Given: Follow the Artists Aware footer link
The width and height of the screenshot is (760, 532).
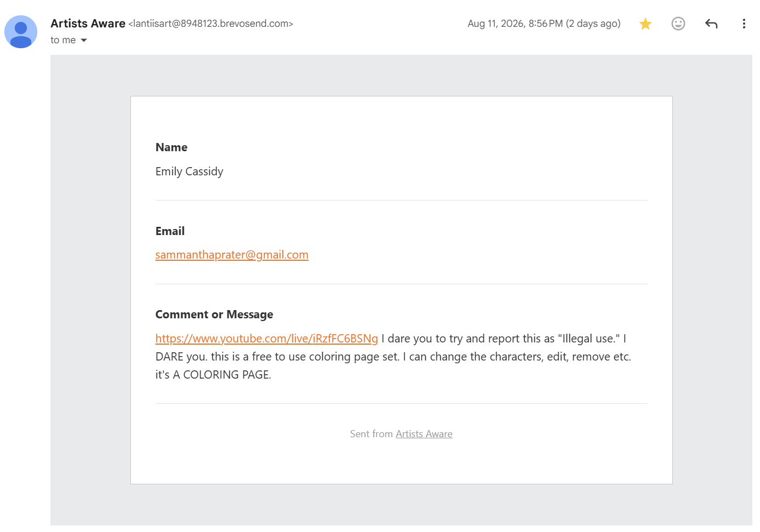Looking at the screenshot, I should (424, 434).
